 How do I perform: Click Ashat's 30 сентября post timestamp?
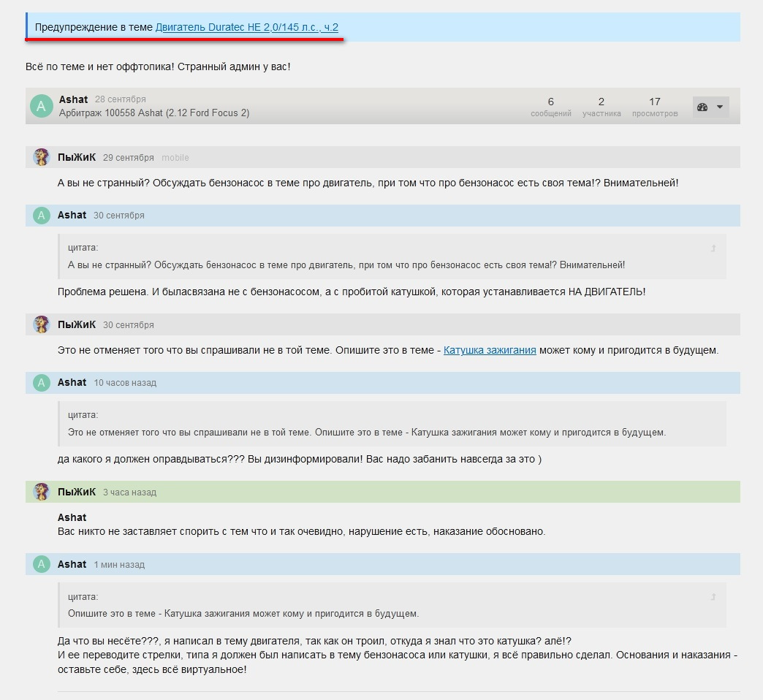(118, 216)
